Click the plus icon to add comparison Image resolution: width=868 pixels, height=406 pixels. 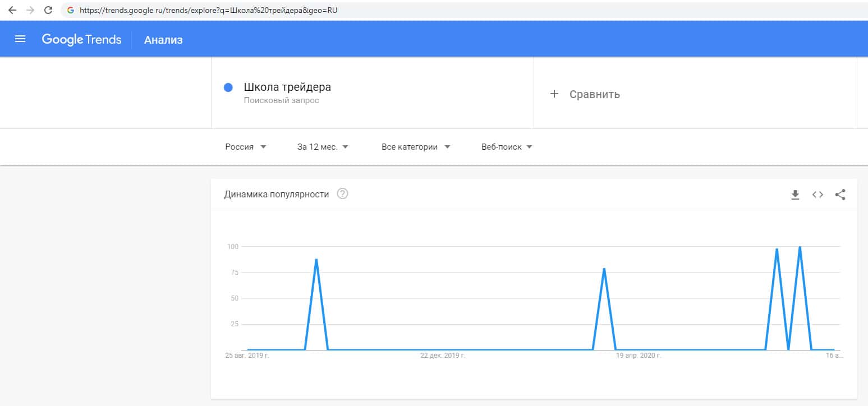pyautogui.click(x=554, y=94)
